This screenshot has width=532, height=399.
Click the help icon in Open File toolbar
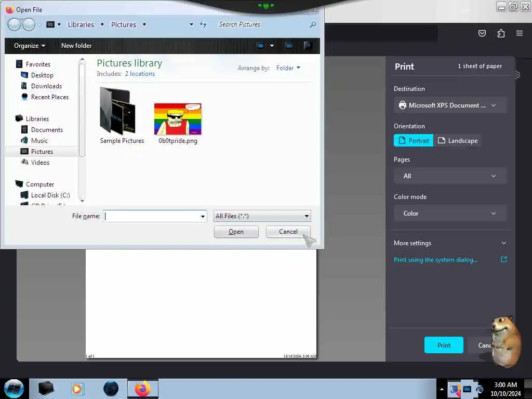click(x=308, y=46)
